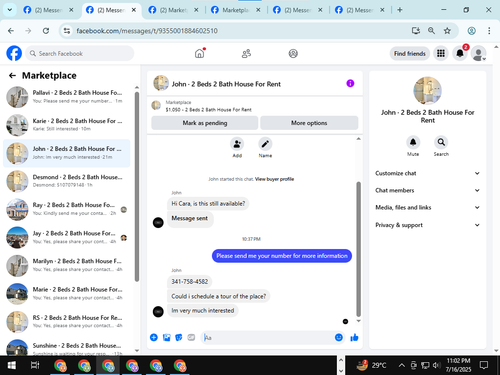The height and width of the screenshot is (375, 500).
Task: Click the chat messages scrollbar
Action: pos(358,249)
